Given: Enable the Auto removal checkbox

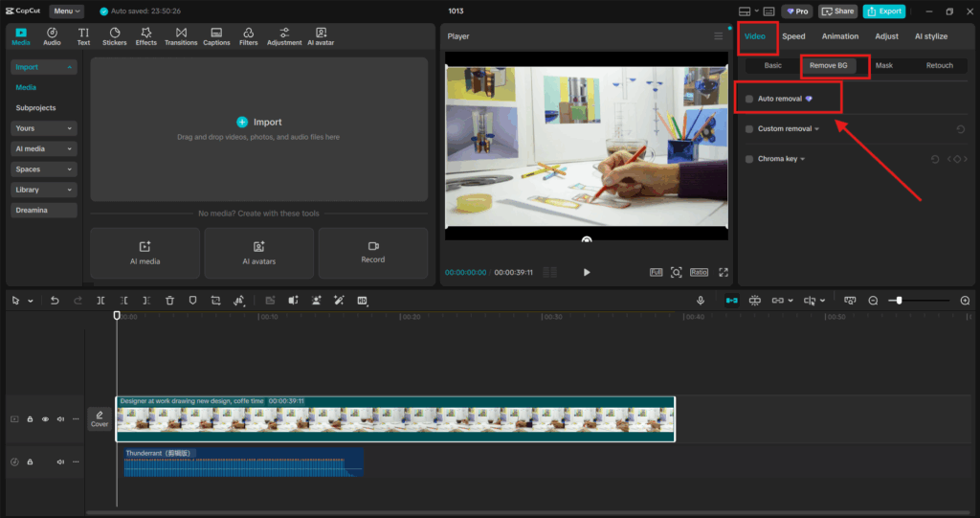Looking at the screenshot, I should click(x=749, y=99).
